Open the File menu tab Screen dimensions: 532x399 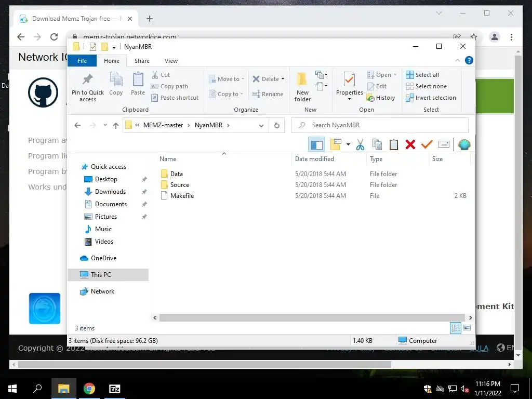(82, 61)
